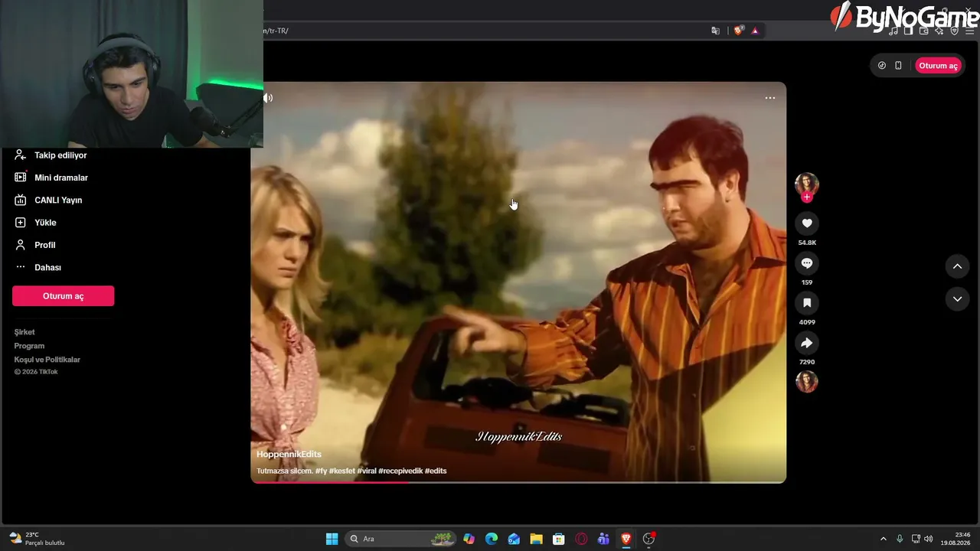The height and width of the screenshot is (551, 980).
Task: Open network settings from the system tray
Action: tap(916, 539)
